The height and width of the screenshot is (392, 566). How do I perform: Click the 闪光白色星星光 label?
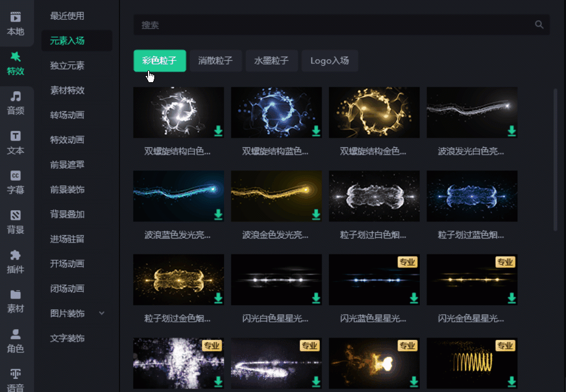pyautogui.click(x=275, y=318)
